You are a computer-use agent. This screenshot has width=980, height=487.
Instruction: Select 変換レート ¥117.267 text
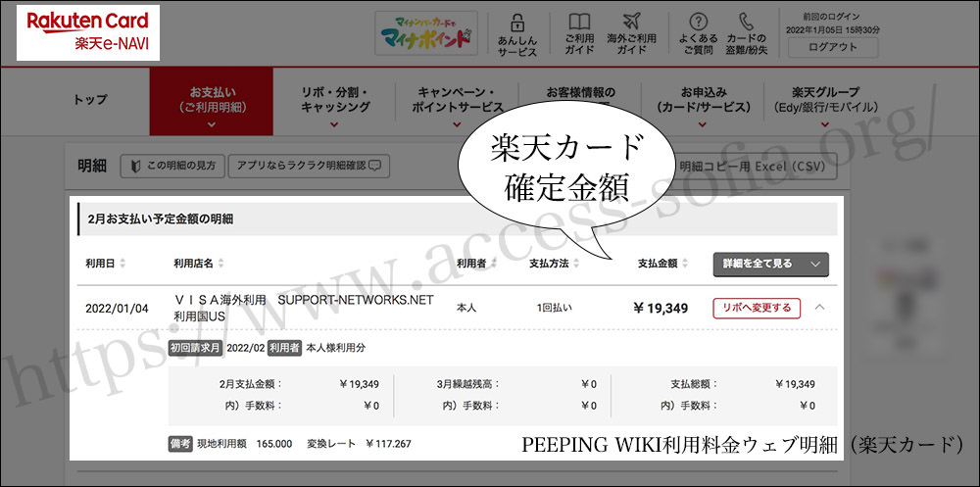tap(359, 445)
